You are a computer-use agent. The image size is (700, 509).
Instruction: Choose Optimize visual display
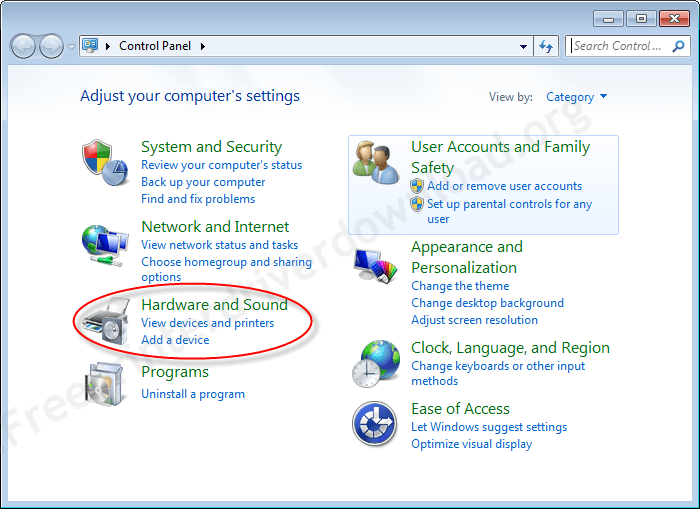471,444
